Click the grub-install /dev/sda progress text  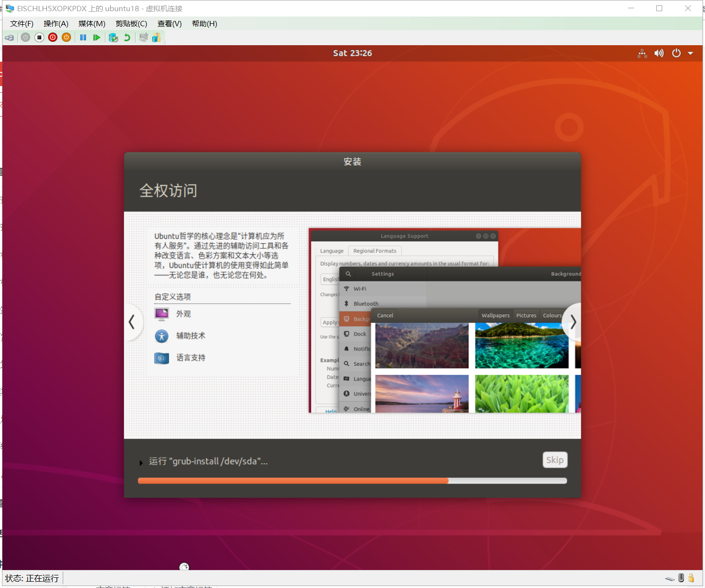click(208, 461)
